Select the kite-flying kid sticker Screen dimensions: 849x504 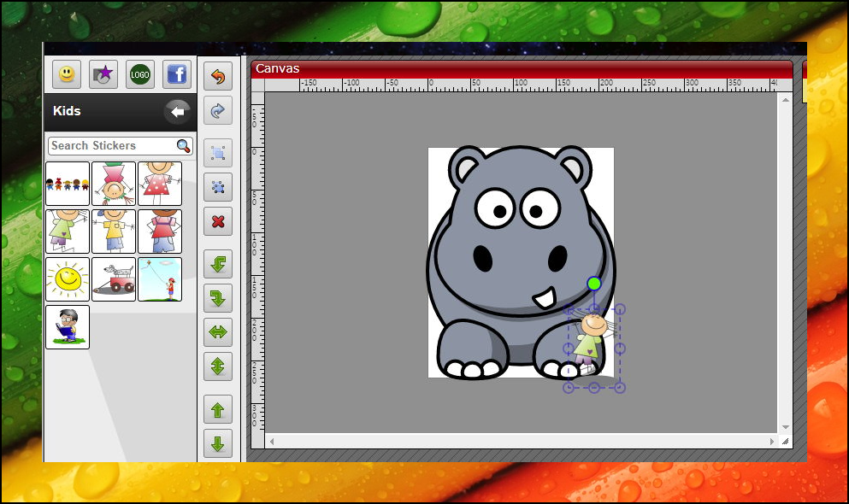pos(160,279)
